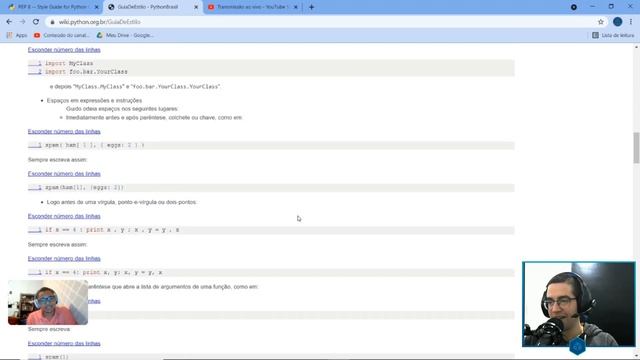Viewport: 640px width, 360px height.
Task: Hide line numbers above spam(1) example
Action: [64, 344]
